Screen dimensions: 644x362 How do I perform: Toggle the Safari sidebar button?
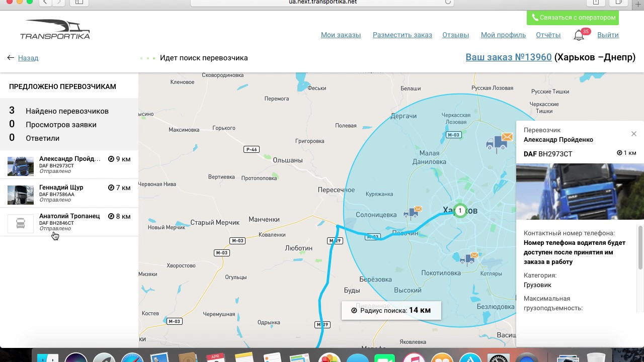tap(79, 3)
